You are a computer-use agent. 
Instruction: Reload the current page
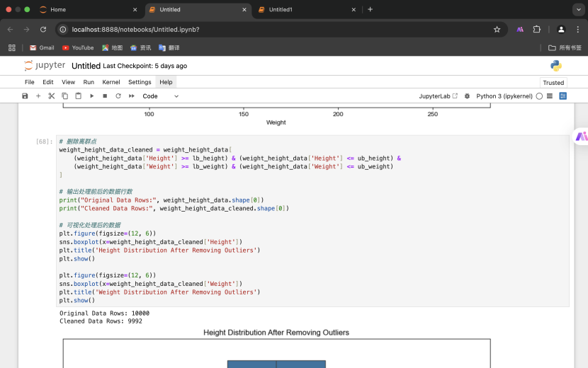pyautogui.click(x=43, y=29)
